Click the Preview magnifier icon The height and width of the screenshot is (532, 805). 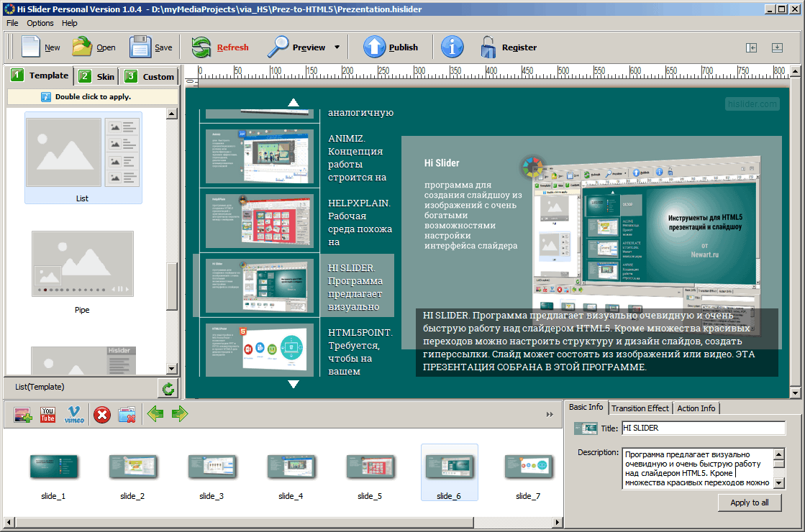pos(278,47)
